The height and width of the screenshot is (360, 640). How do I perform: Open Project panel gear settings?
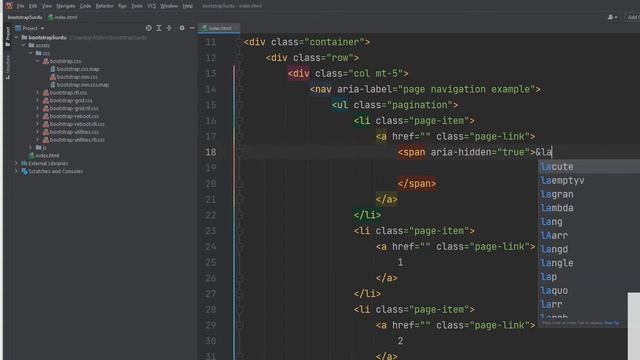coord(182,28)
